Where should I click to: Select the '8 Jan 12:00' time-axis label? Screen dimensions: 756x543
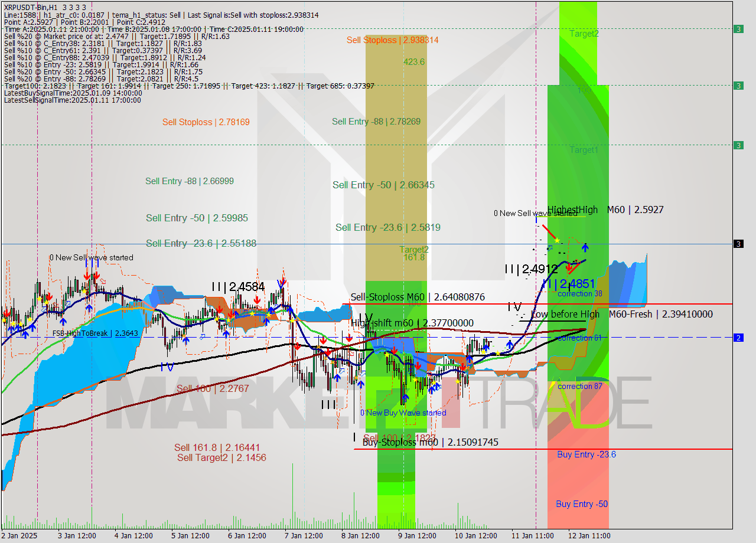click(x=360, y=535)
